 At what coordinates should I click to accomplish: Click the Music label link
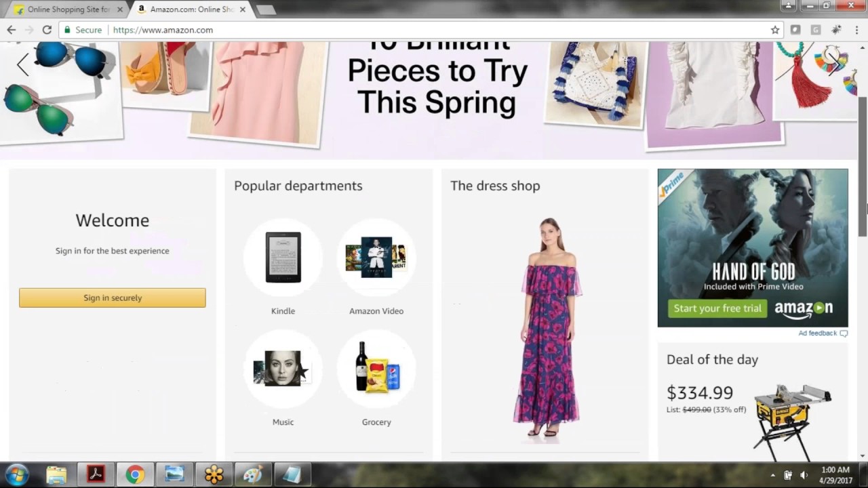pos(283,422)
